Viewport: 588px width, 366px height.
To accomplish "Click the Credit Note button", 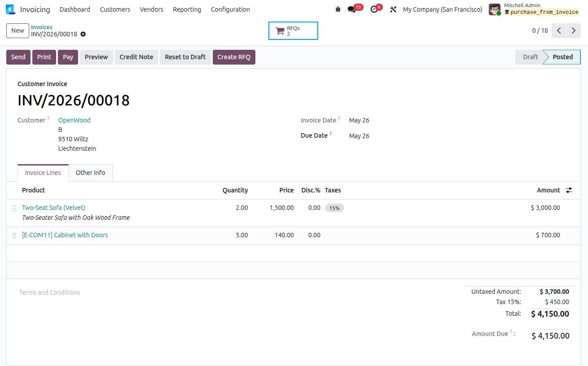I will [x=136, y=57].
